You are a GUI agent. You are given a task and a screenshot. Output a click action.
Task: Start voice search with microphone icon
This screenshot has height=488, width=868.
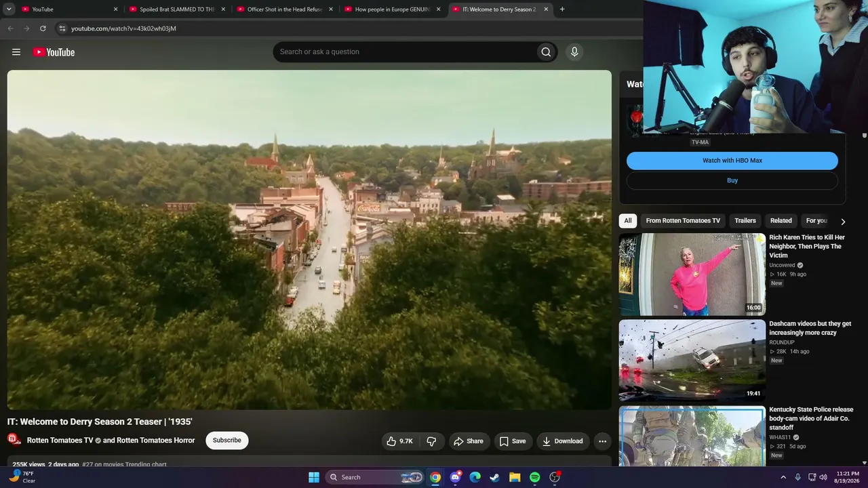coord(574,52)
